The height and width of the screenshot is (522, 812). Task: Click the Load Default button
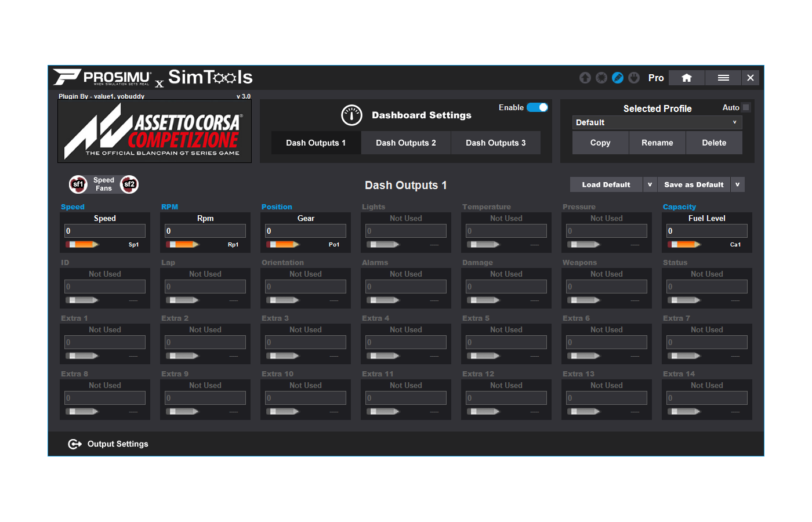point(606,184)
